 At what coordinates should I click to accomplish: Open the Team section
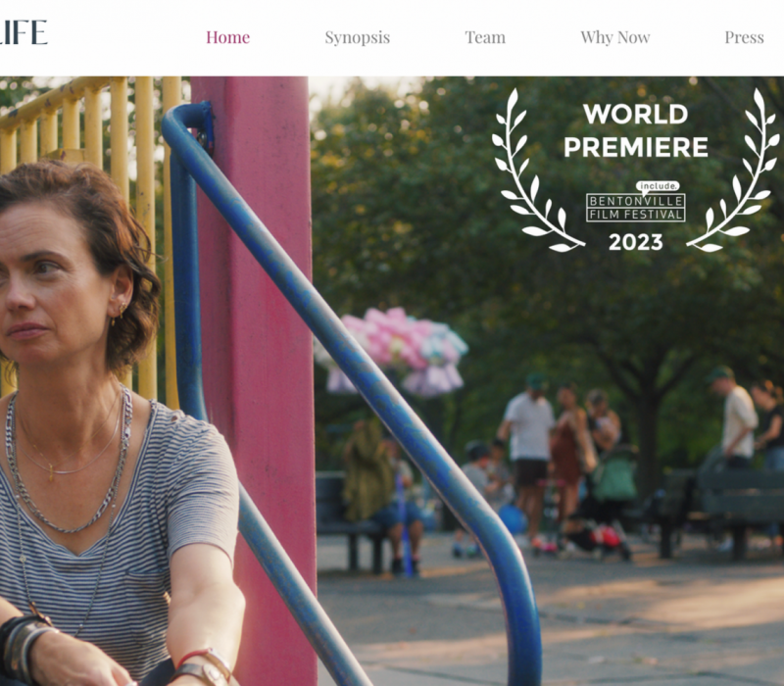click(x=485, y=37)
